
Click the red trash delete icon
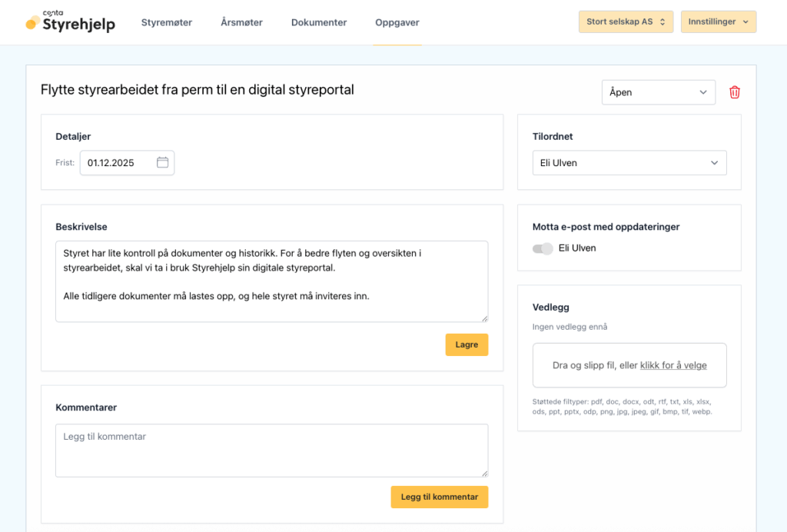[734, 92]
